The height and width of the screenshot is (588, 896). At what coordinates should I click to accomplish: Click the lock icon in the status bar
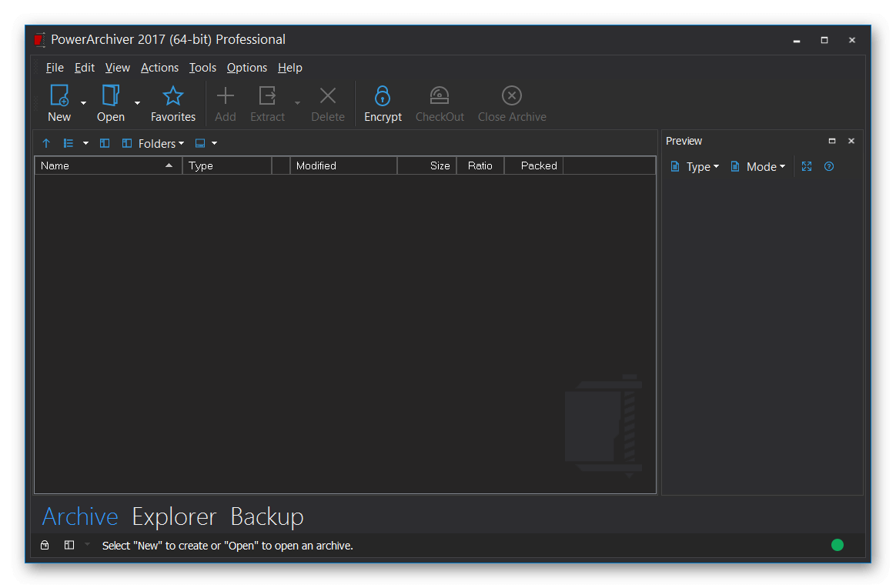point(45,545)
